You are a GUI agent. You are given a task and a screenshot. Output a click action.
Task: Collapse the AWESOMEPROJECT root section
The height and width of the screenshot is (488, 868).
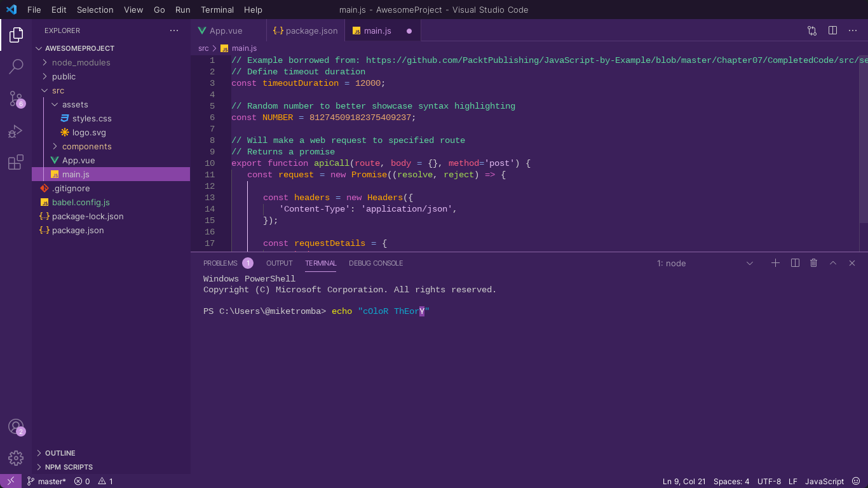pos(79,48)
